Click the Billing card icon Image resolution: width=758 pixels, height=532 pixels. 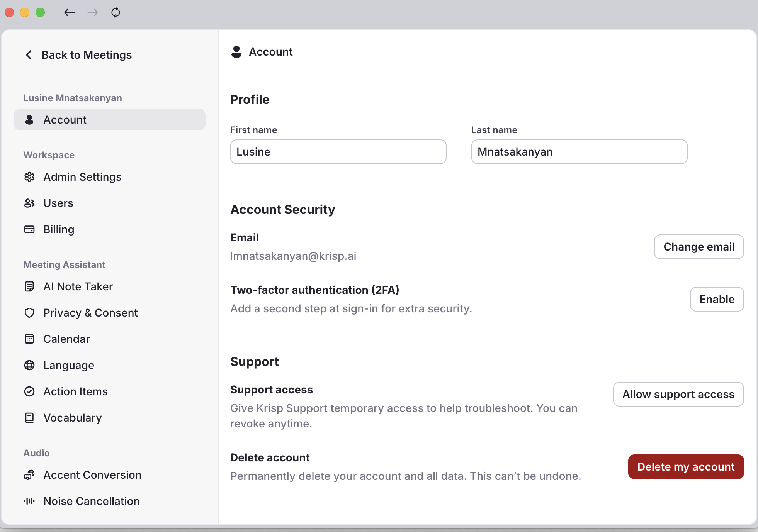coord(29,229)
